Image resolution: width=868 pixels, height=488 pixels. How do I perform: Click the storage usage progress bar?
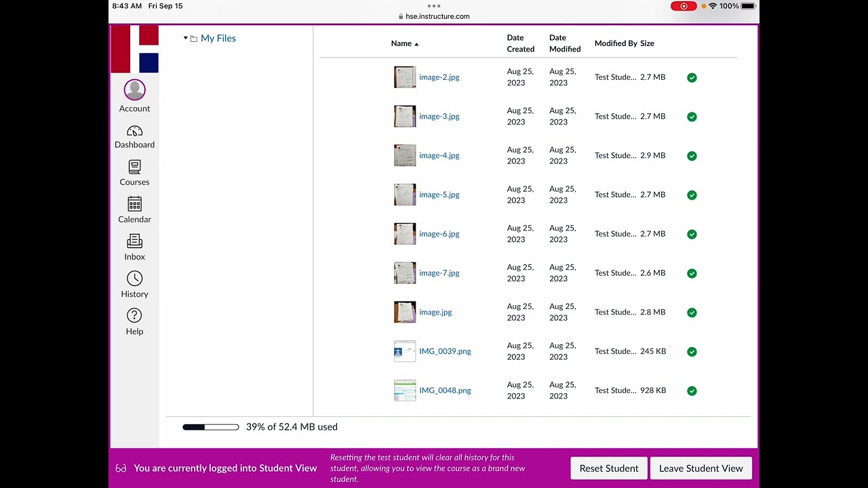click(x=211, y=427)
